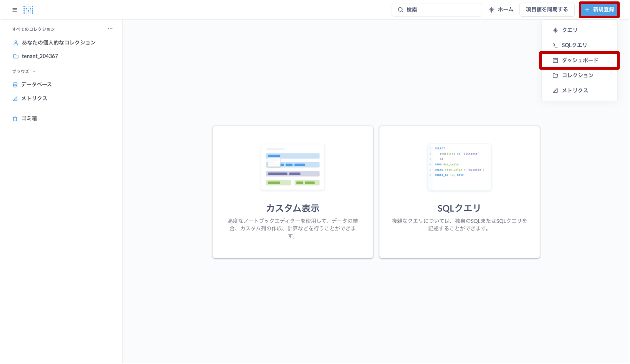
Task: Click the trash can icon
Action: tap(15, 119)
